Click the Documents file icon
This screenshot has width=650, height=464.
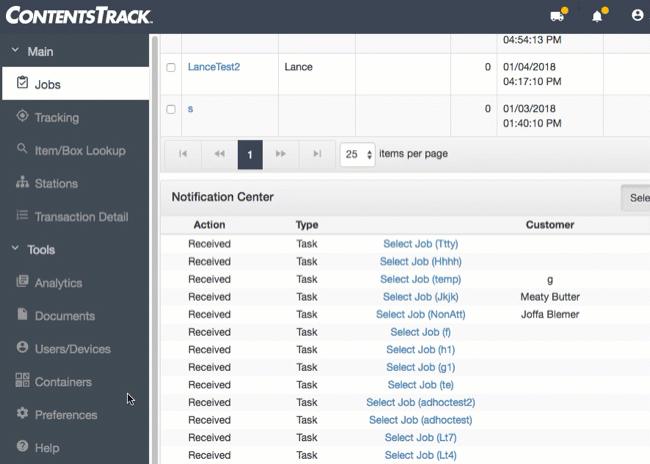pos(22,314)
